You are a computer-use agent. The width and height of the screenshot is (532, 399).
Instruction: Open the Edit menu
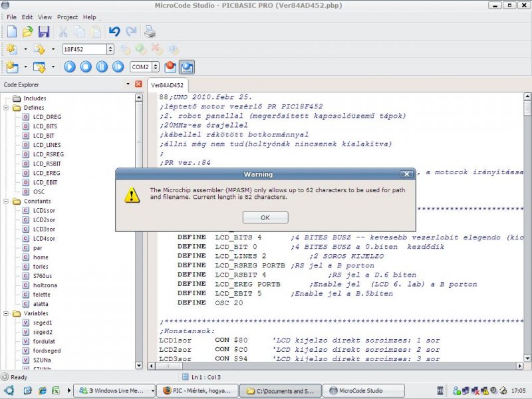27,17
